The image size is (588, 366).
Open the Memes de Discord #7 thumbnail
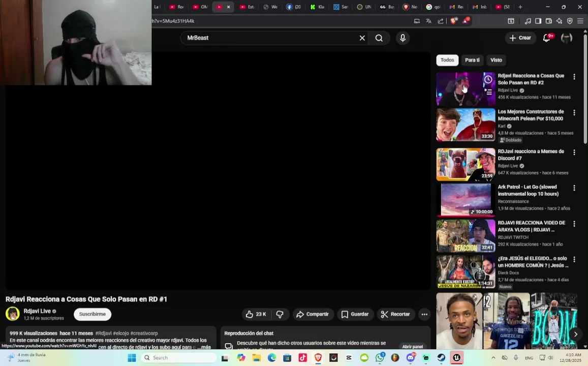point(466,165)
